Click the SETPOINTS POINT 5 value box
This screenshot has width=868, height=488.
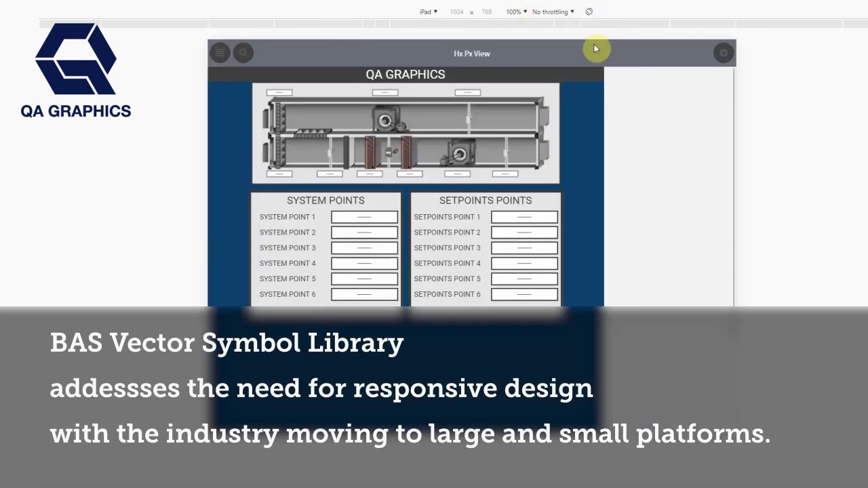click(524, 279)
